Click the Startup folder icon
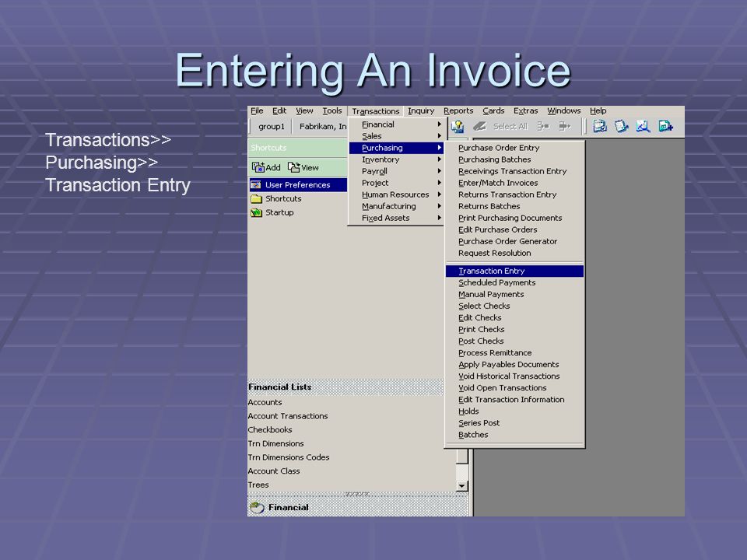This screenshot has height=560, width=747. (x=256, y=212)
